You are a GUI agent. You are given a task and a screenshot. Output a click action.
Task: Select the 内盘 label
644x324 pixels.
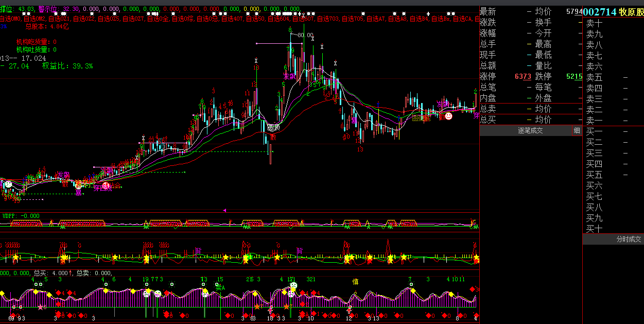click(x=488, y=98)
